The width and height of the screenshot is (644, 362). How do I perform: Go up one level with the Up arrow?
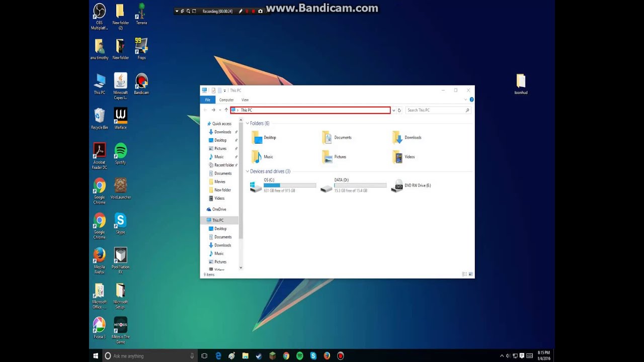(226, 110)
